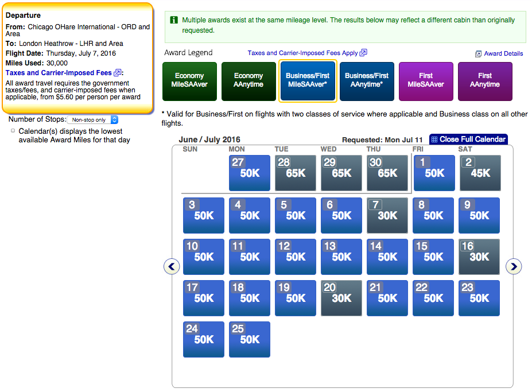532x392 pixels.
Task: Click the Award Details popup icon
Action: (x=478, y=54)
